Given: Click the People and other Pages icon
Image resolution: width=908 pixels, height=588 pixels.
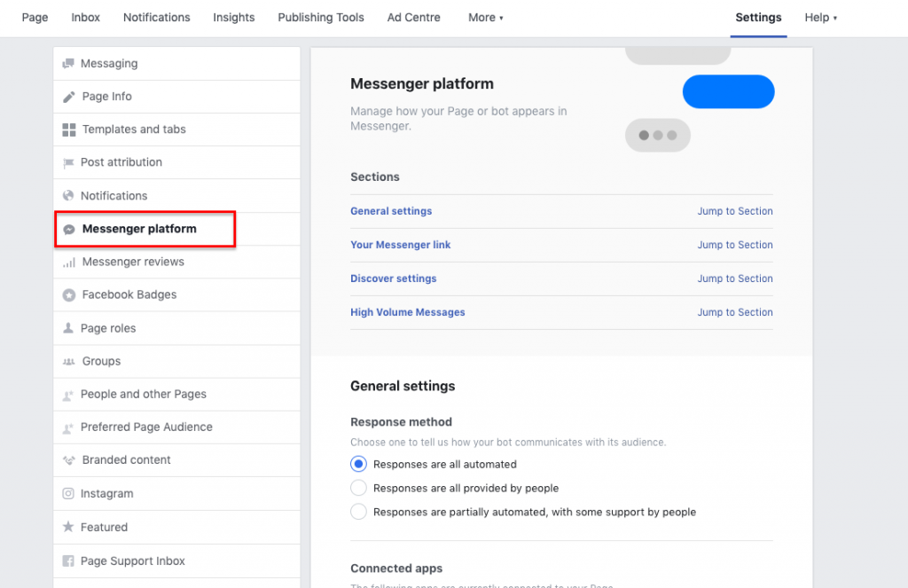Looking at the screenshot, I should coord(68,395).
